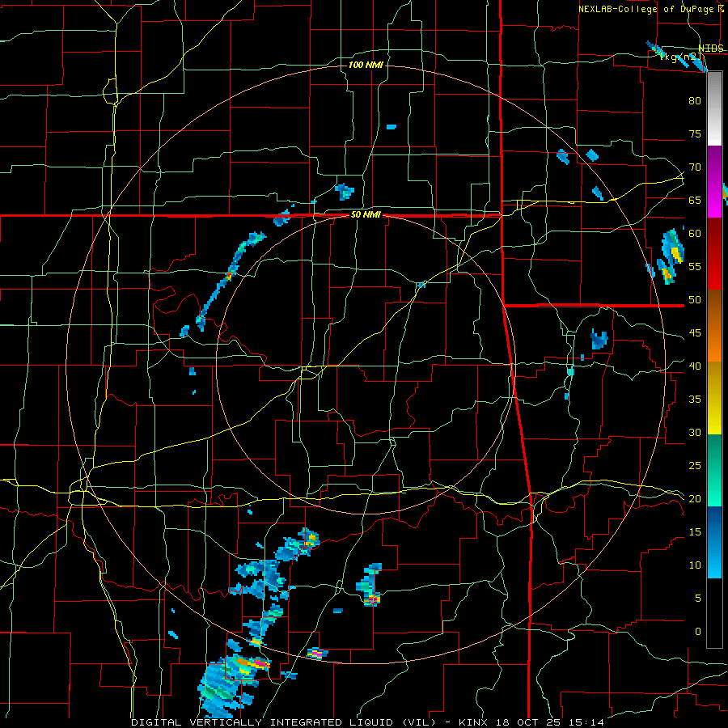Click the 30 value on the scale

(695, 433)
